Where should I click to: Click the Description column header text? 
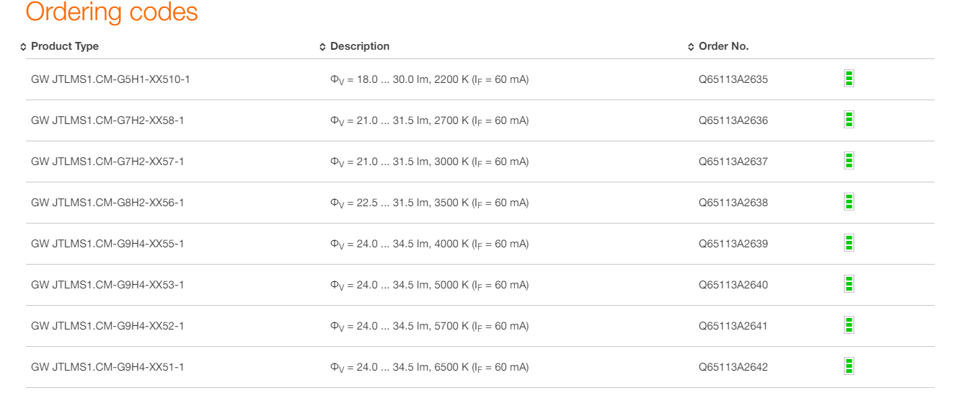[x=360, y=46]
